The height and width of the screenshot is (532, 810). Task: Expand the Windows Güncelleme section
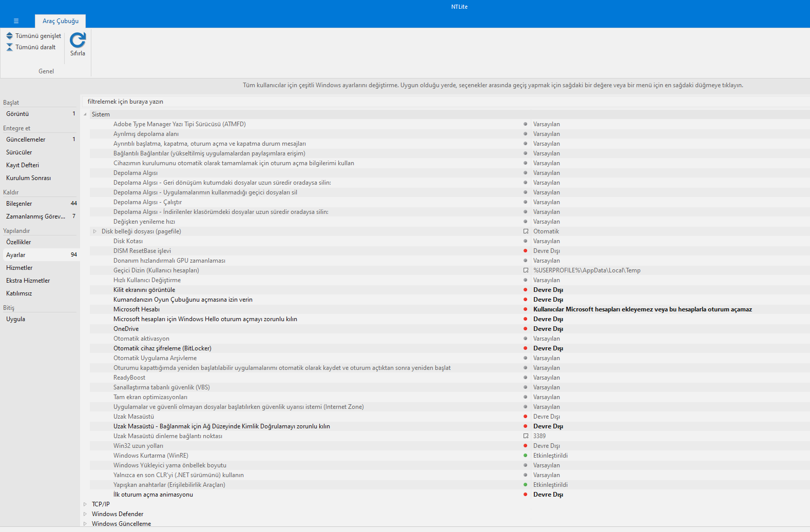85,524
